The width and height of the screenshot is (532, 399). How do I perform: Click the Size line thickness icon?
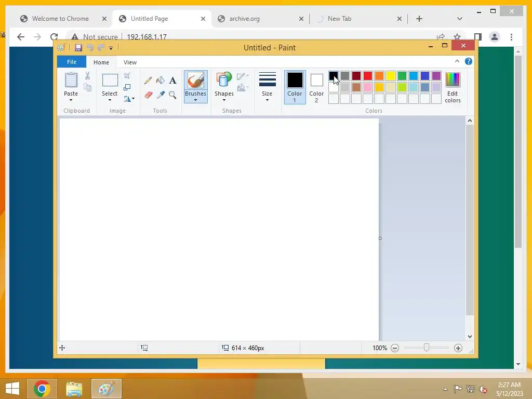click(x=268, y=79)
